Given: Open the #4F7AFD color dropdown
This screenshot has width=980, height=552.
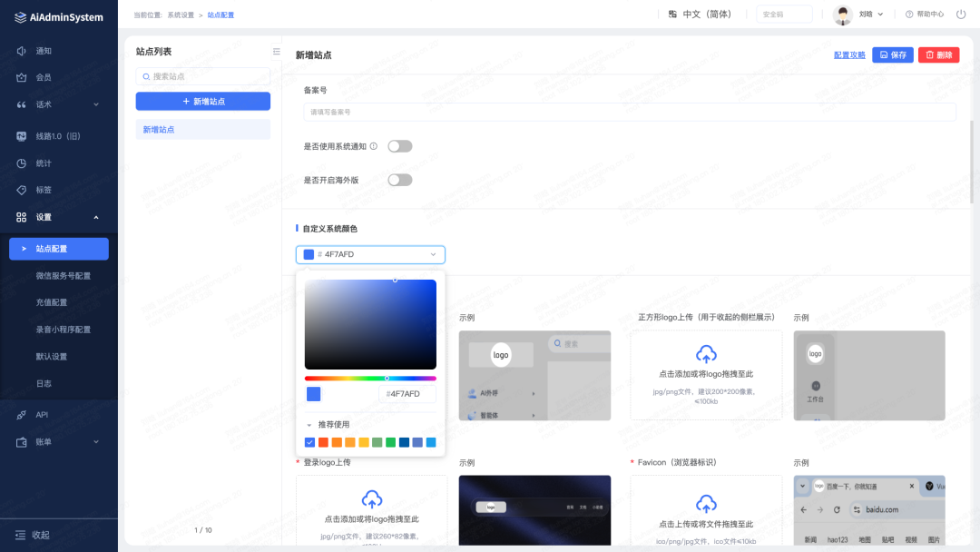Looking at the screenshot, I should (x=370, y=255).
